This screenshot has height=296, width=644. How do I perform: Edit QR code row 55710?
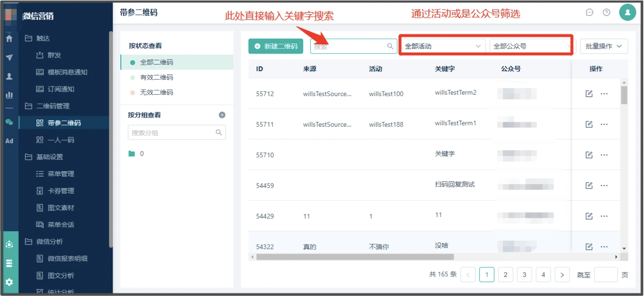[x=589, y=155]
